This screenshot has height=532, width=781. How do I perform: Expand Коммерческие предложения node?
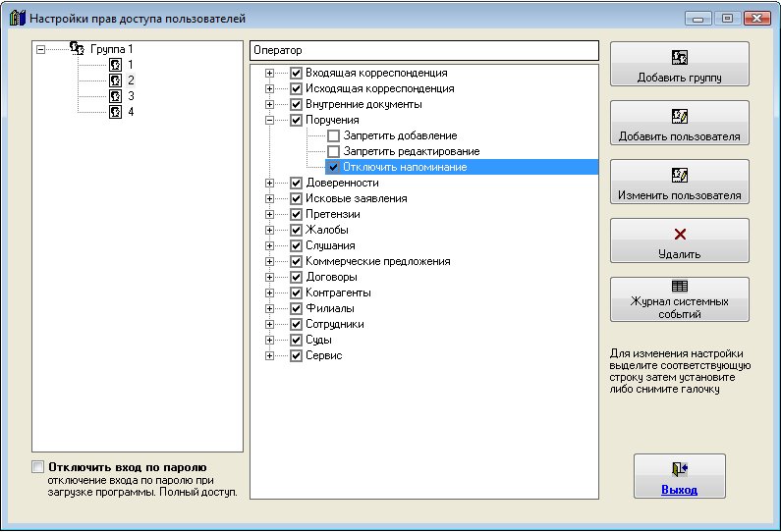[269, 262]
